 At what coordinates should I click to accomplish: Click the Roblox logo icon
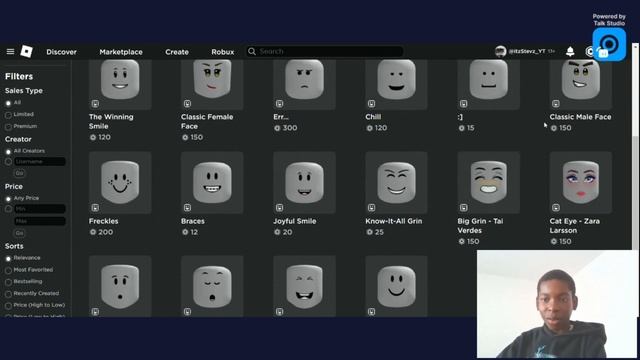point(27,51)
